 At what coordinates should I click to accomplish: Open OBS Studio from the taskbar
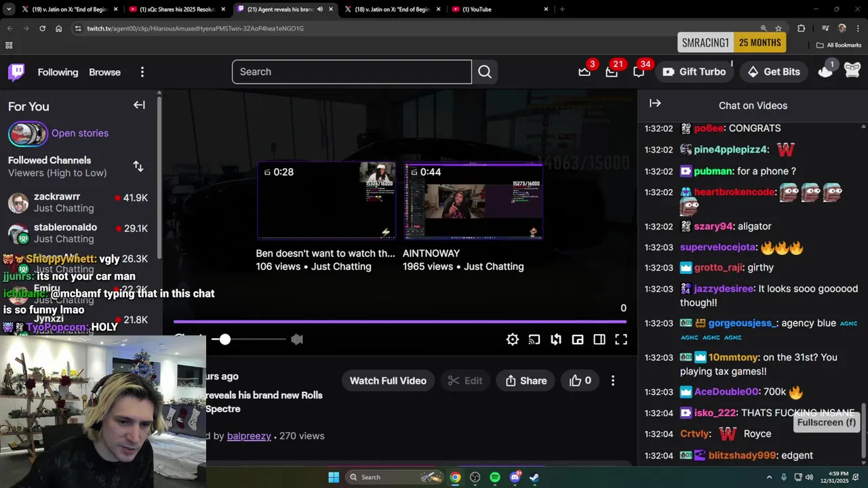click(x=475, y=477)
